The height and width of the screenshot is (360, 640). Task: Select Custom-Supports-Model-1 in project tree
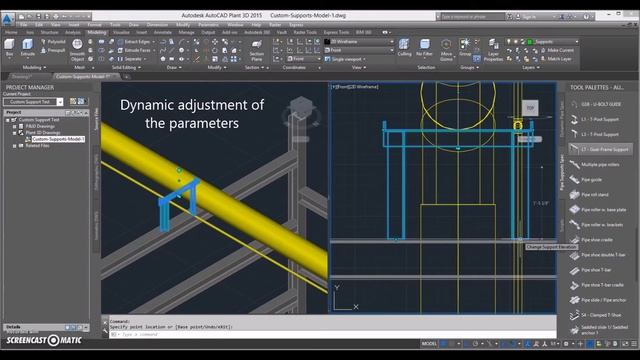point(58,139)
